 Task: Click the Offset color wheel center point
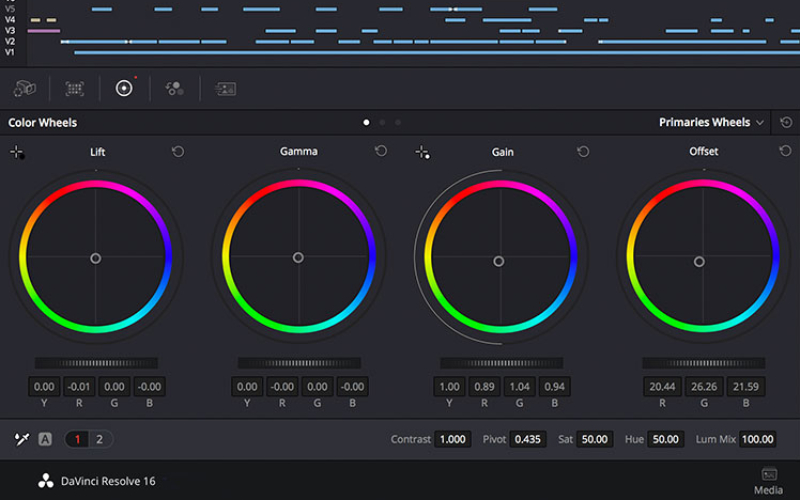click(699, 262)
